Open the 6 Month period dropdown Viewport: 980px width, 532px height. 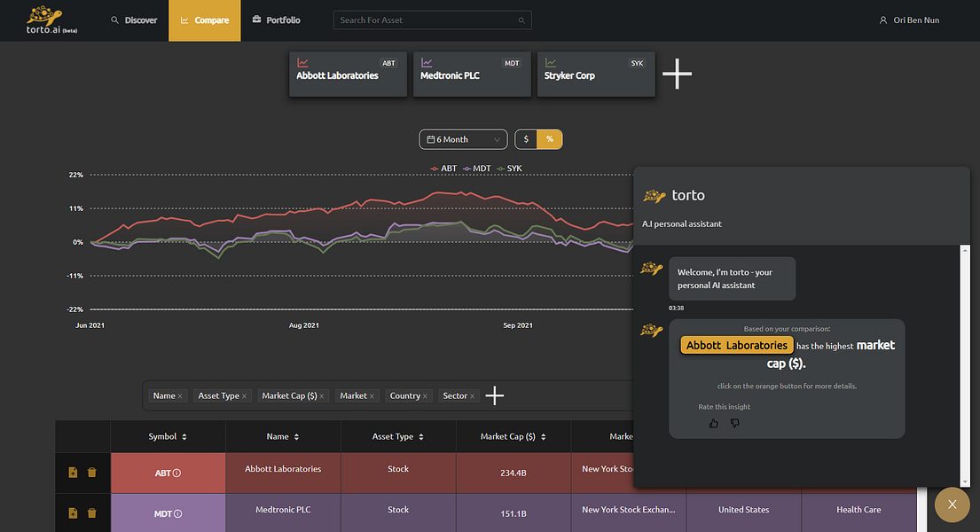(x=463, y=139)
